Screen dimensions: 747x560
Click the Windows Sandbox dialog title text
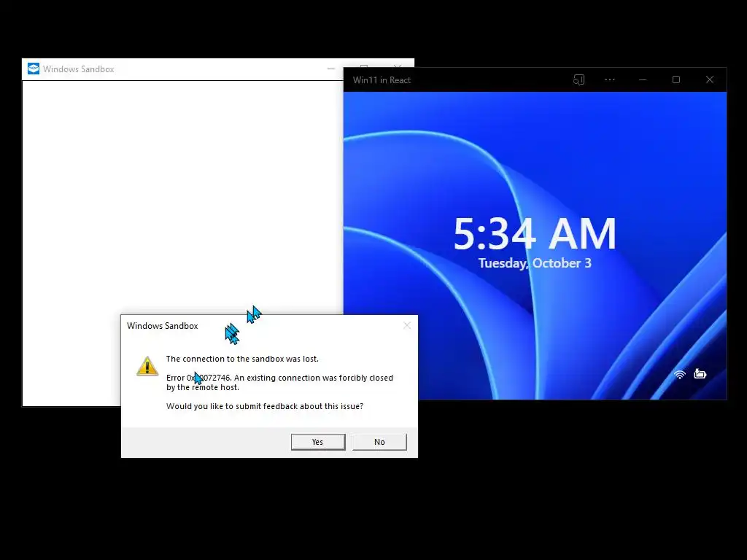[x=163, y=326]
